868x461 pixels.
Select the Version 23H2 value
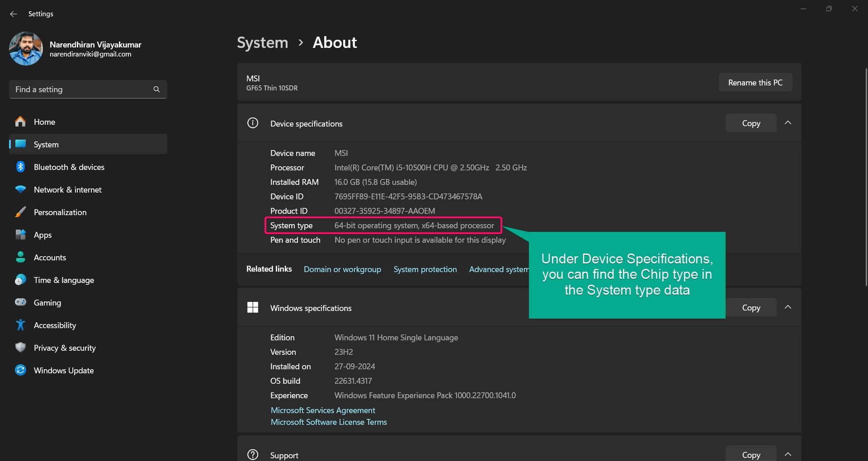(x=344, y=352)
